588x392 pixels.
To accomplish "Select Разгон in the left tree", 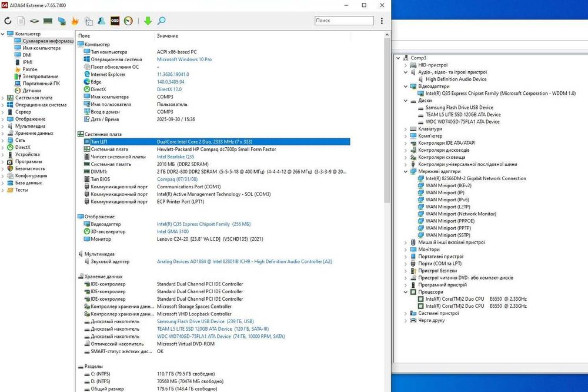I will point(30,69).
